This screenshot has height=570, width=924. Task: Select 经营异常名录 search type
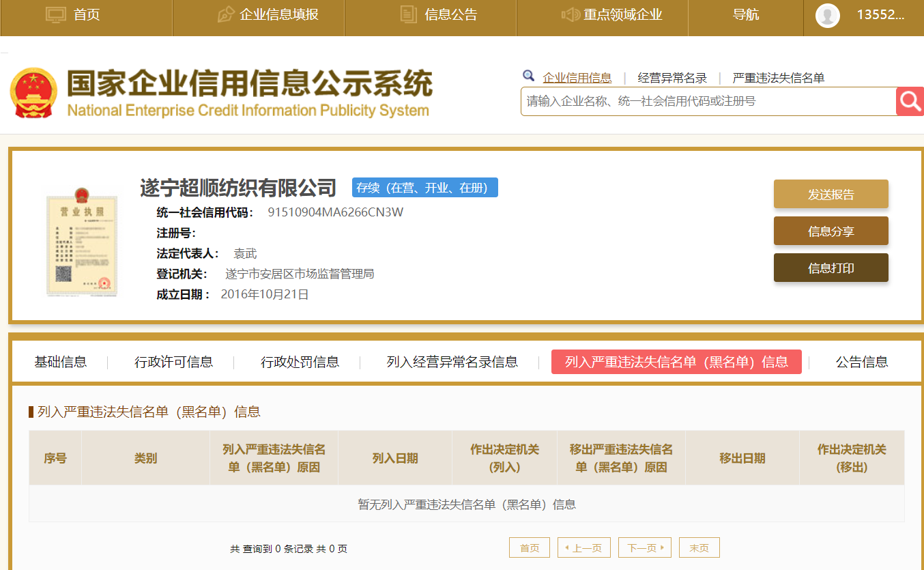[672, 78]
